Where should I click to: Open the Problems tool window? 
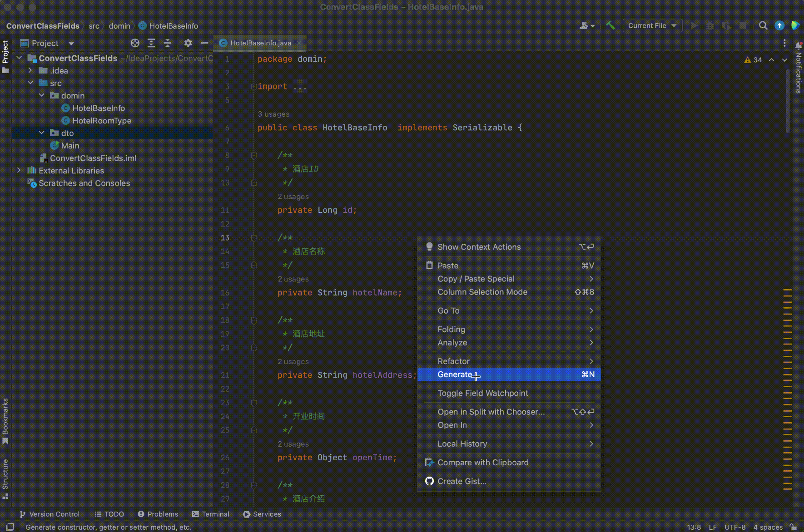(x=158, y=514)
